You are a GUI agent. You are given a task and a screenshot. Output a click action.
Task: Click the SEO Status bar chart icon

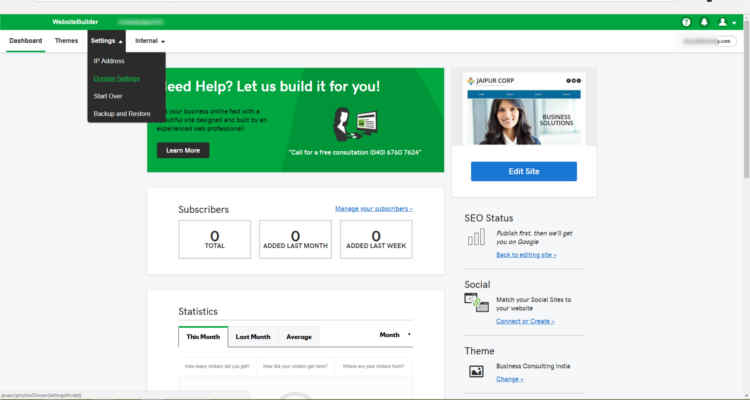coord(476,238)
